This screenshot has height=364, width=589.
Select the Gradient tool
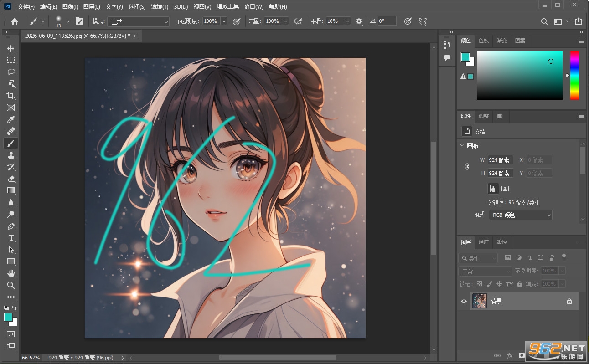click(x=11, y=190)
